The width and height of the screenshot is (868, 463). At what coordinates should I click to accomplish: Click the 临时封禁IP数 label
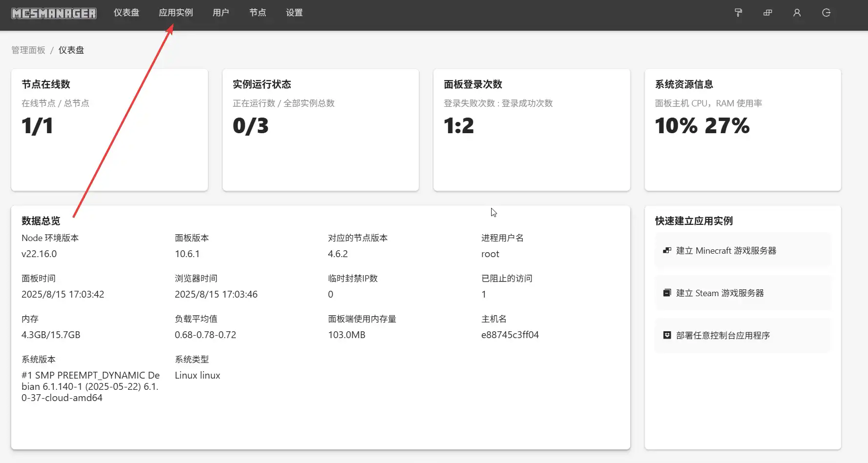click(353, 278)
